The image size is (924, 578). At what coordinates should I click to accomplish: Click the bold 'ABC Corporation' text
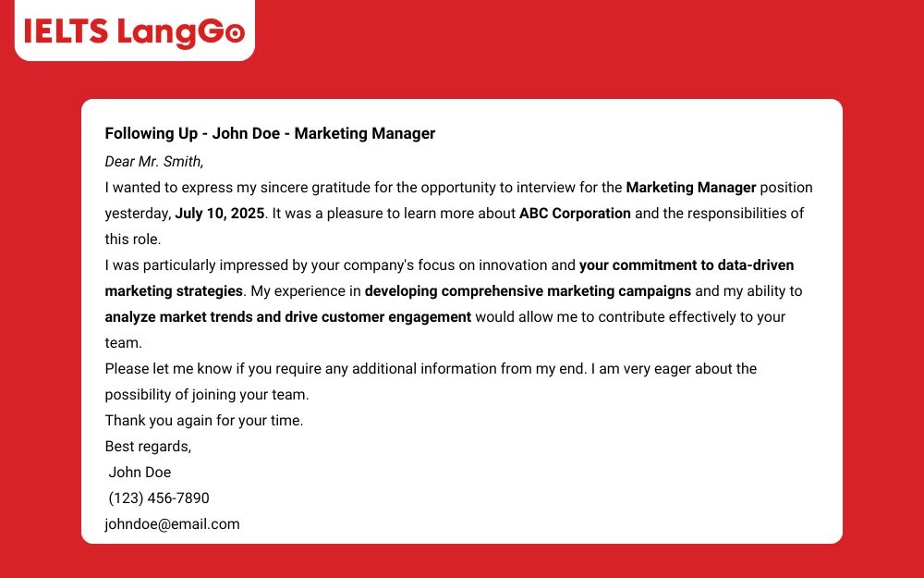click(575, 213)
